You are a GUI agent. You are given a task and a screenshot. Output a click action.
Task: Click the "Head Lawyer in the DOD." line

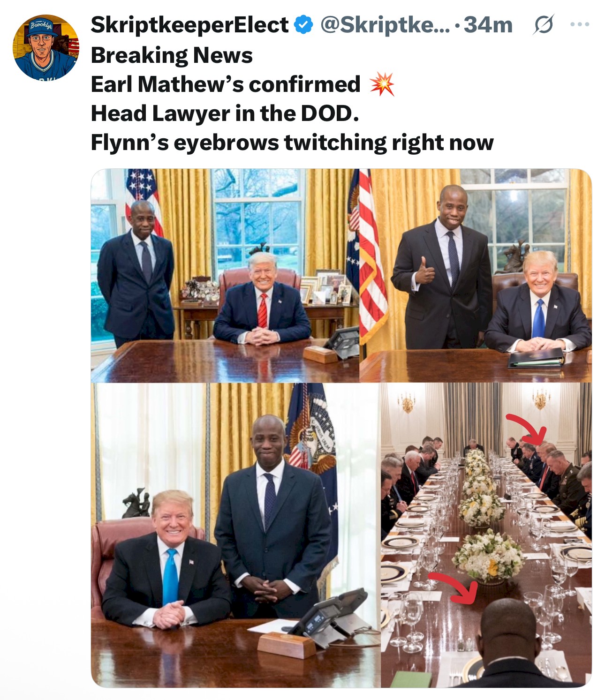[225, 113]
